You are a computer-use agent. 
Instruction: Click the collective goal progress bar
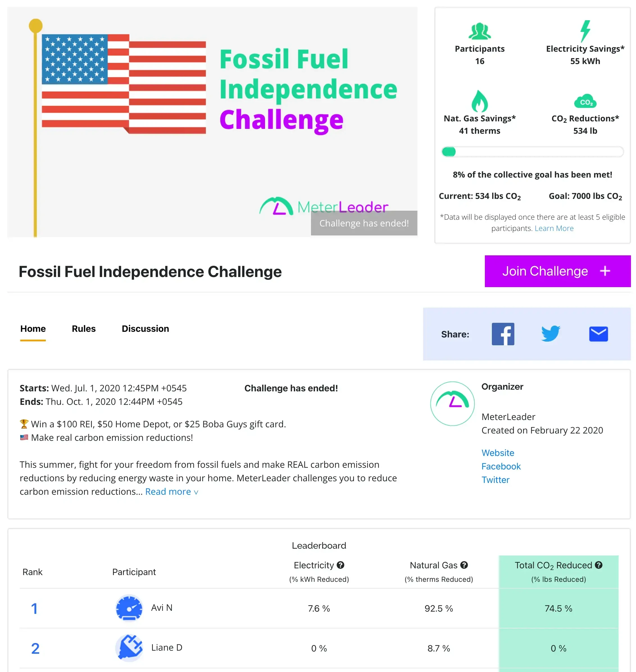coord(532,151)
